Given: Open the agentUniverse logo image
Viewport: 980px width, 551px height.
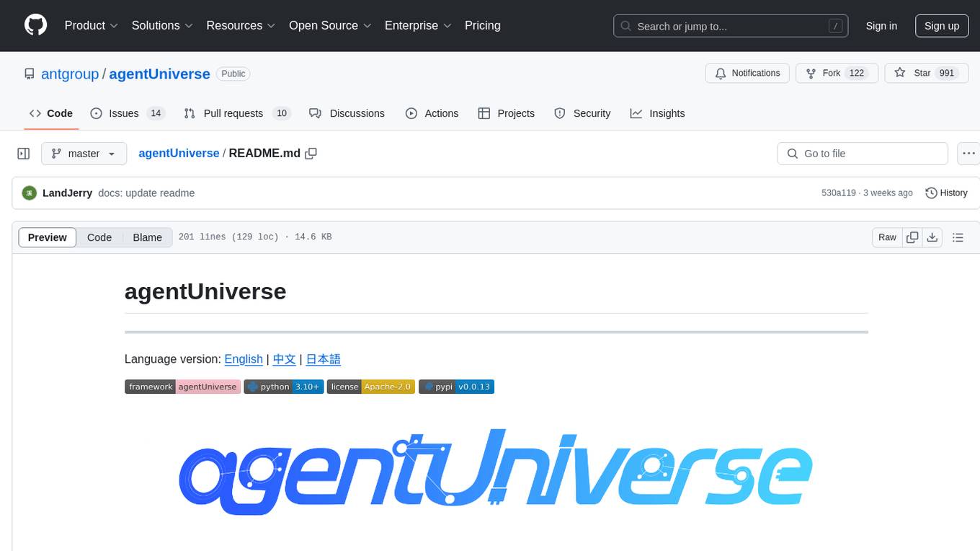Looking at the screenshot, I should click(x=496, y=472).
